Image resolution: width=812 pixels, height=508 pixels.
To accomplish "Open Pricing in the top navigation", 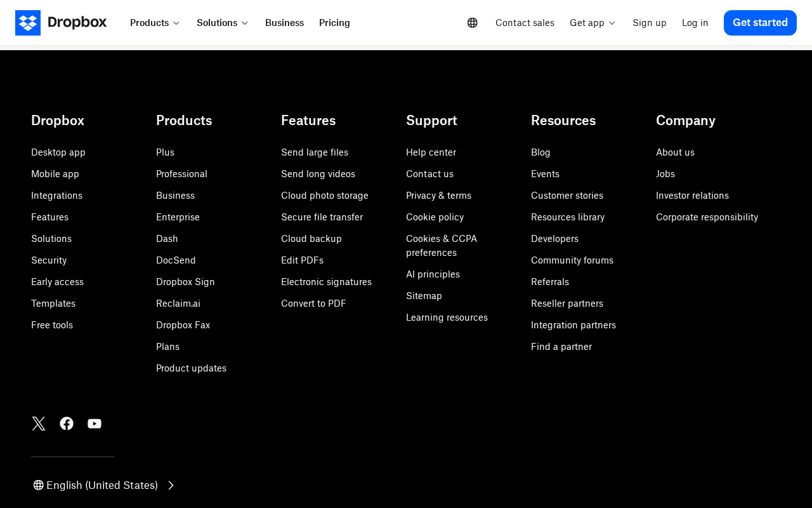I will pyautogui.click(x=334, y=23).
